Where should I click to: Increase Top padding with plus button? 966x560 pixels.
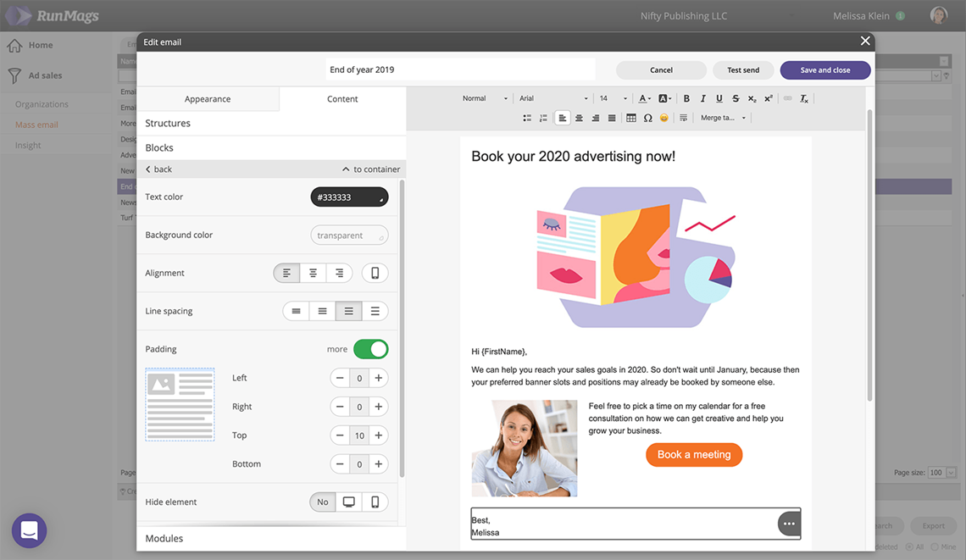coord(379,435)
